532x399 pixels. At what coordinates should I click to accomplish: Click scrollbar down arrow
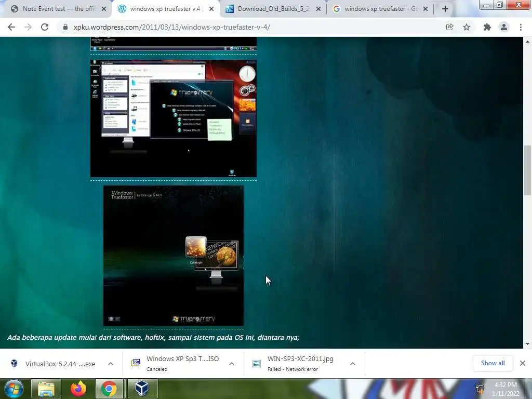527,344
